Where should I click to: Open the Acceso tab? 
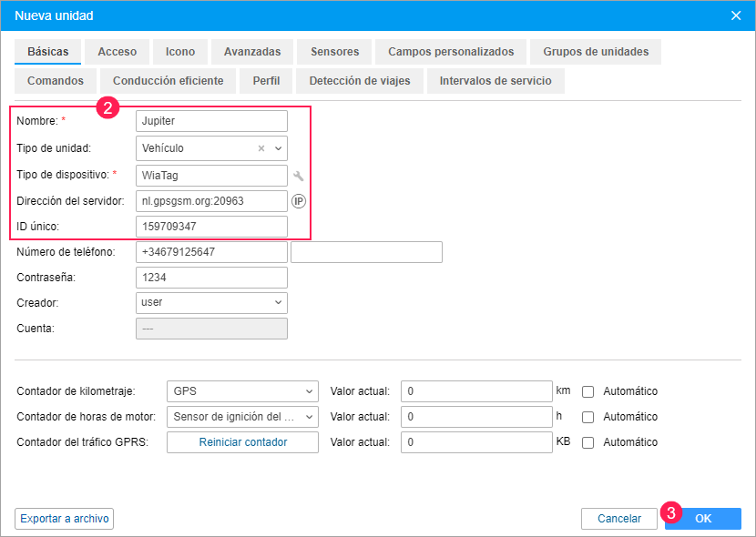click(117, 52)
